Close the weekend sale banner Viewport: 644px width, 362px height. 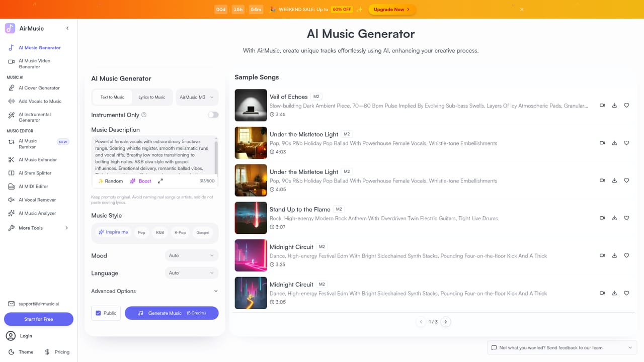coord(522,10)
